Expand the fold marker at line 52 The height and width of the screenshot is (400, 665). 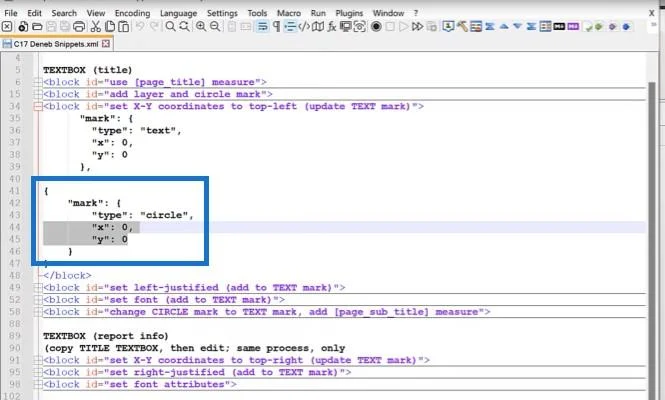click(x=38, y=300)
